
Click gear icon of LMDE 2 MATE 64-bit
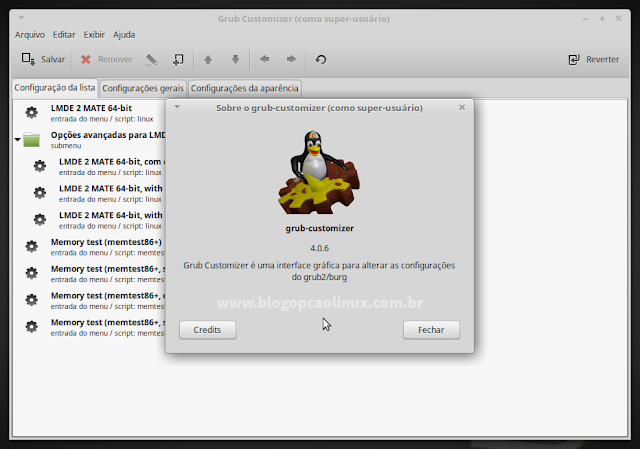coord(31,112)
